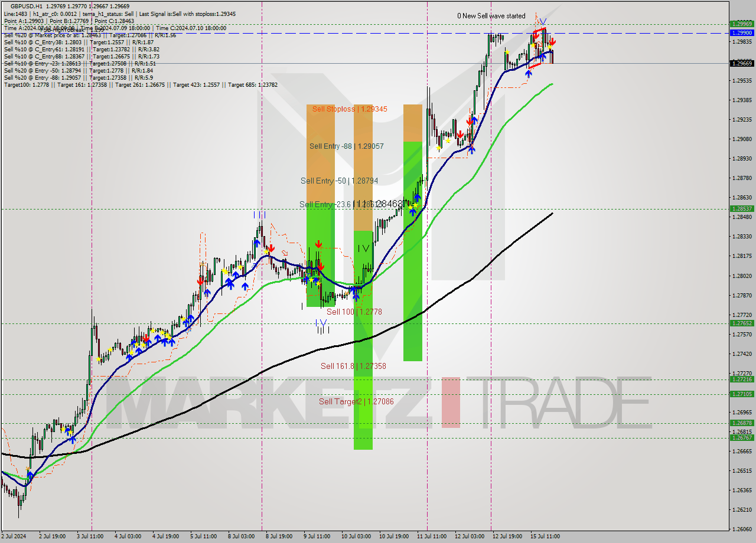Click the 'Sell 161.8 | 1.27358' label
Image resolution: width=756 pixels, height=543 pixels.
click(x=353, y=366)
